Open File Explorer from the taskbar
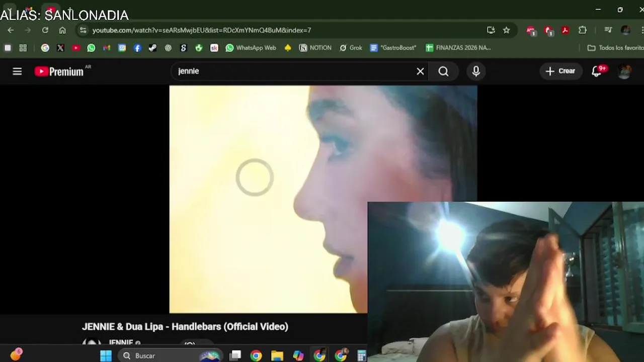644x362 pixels. pos(277,356)
